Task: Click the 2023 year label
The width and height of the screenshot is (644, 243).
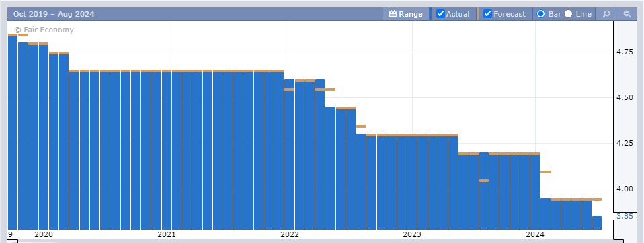Action: click(412, 234)
